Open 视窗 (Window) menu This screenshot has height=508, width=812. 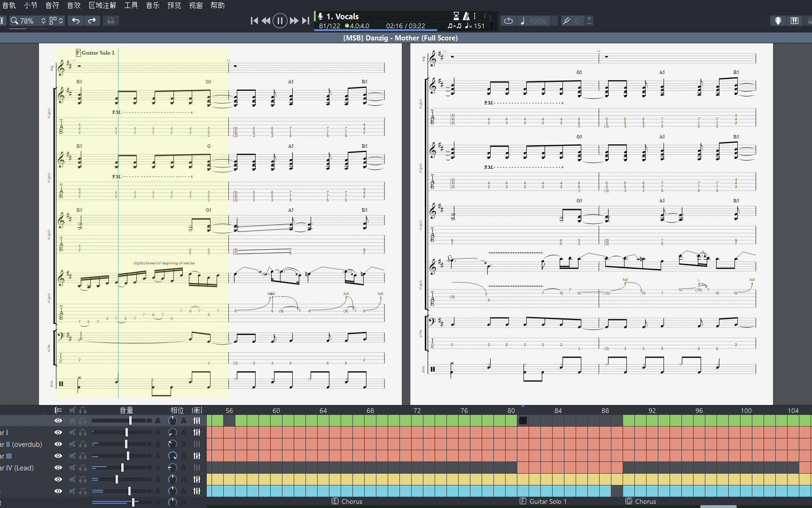(196, 5)
